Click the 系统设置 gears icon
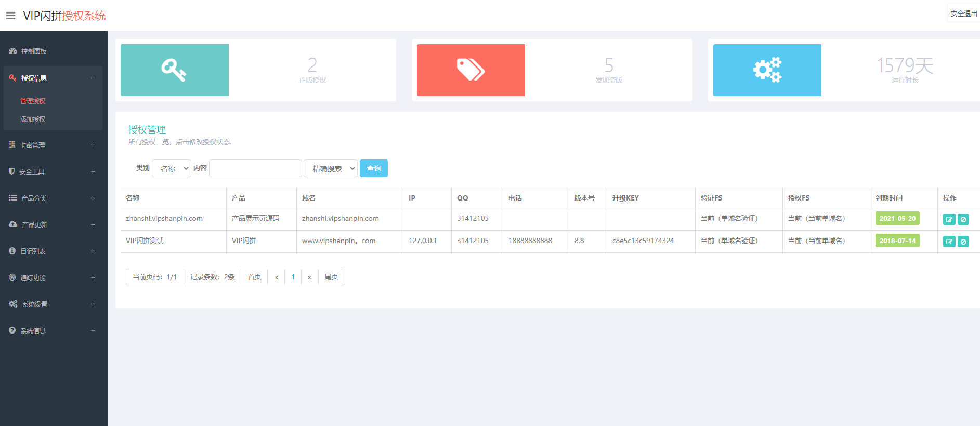Image resolution: width=980 pixels, height=426 pixels. coord(13,303)
